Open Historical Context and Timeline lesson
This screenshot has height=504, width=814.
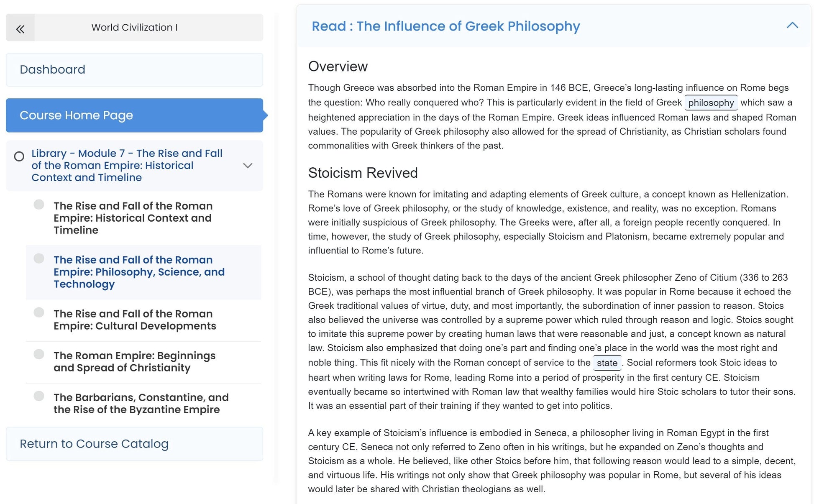[x=133, y=218]
